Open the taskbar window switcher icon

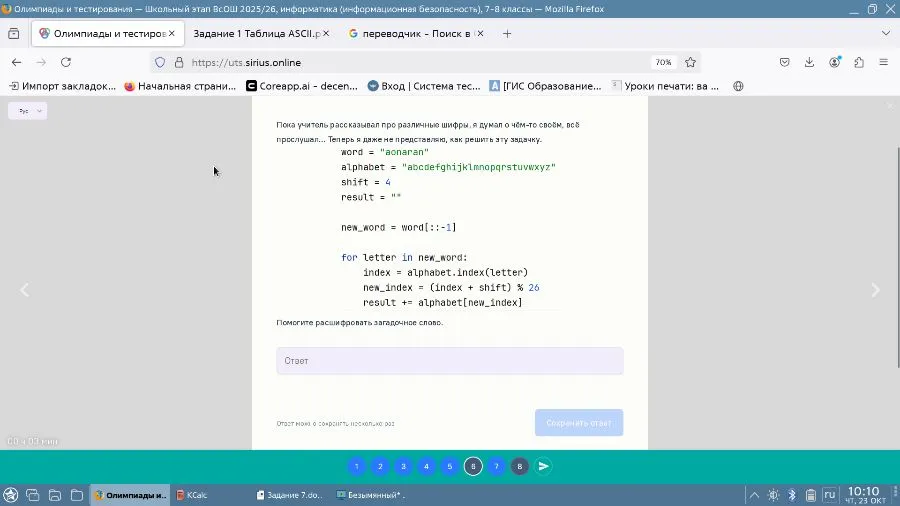(33, 495)
